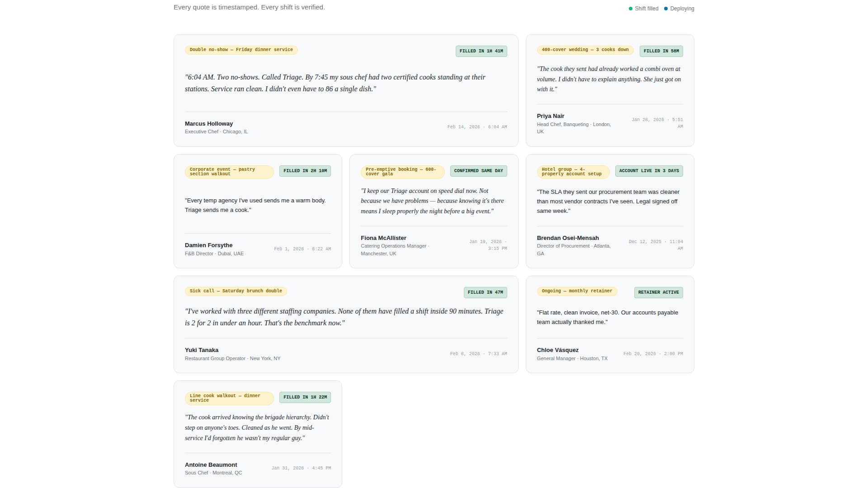This screenshot has height=488, width=868.
Task: Click the 'Corporate event — pastry section walkout' tag
Action: click(229, 172)
